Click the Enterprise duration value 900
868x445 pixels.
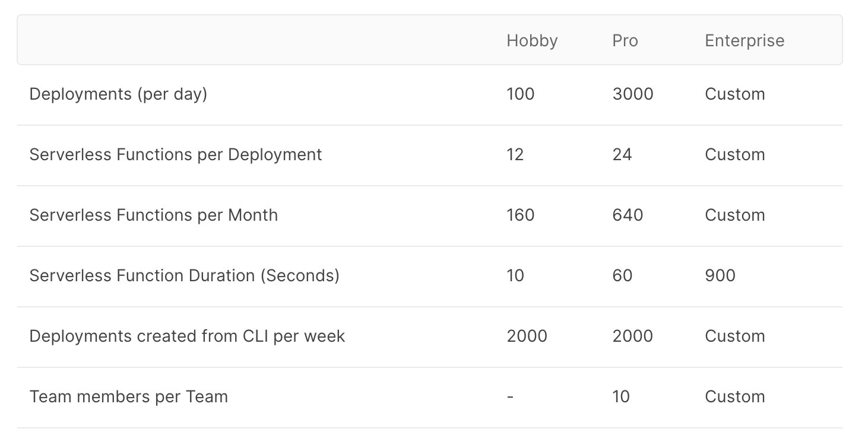pyautogui.click(x=720, y=276)
